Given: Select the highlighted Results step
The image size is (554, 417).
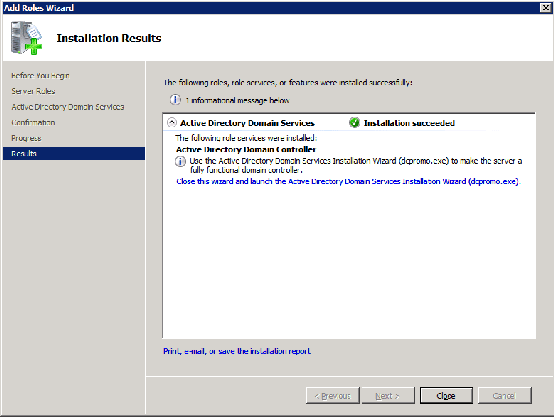Looking at the screenshot, I should click(x=74, y=153).
